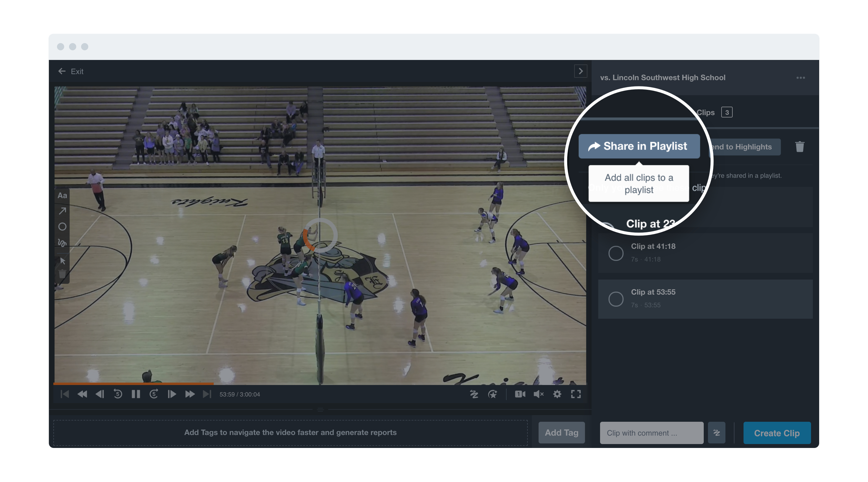This screenshot has height=482, width=868.
Task: Click the orange video progress bar
Action: [134, 384]
